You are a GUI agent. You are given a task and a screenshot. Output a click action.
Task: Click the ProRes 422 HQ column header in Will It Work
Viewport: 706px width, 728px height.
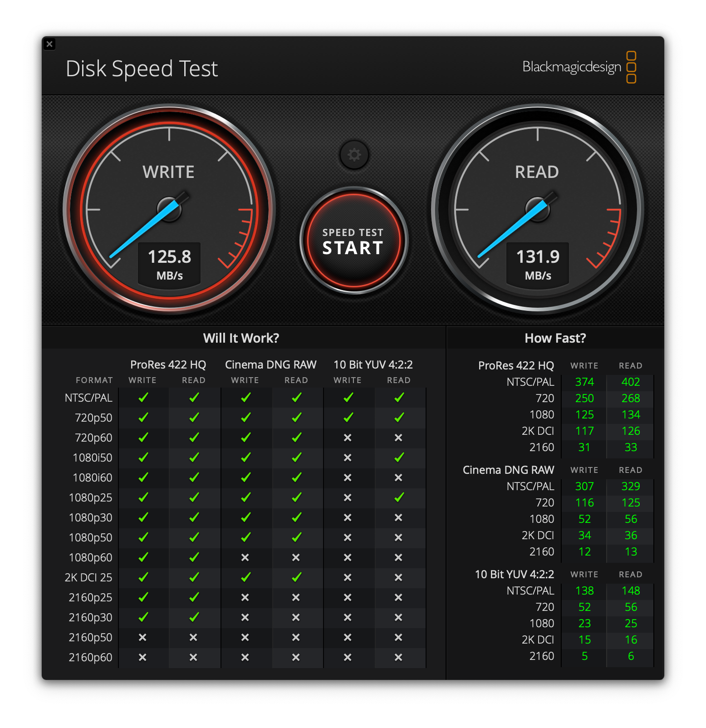coord(168,364)
